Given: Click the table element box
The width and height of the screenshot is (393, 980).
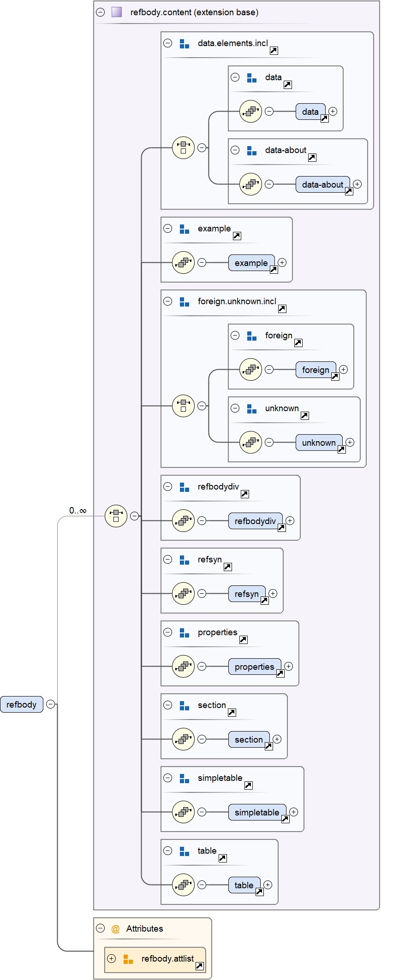Looking at the screenshot, I should point(244,885).
